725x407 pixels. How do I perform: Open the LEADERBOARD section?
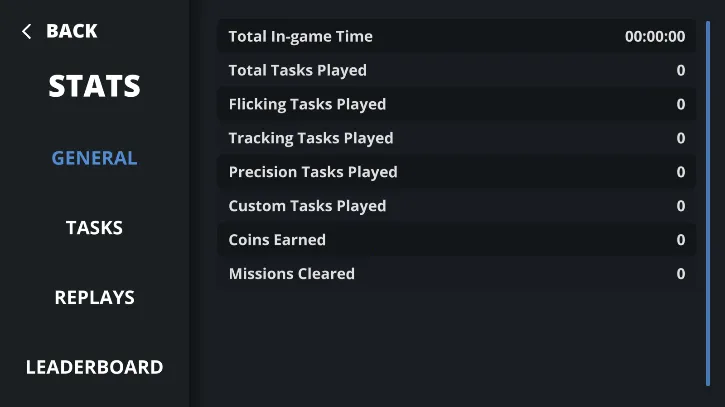(94, 367)
